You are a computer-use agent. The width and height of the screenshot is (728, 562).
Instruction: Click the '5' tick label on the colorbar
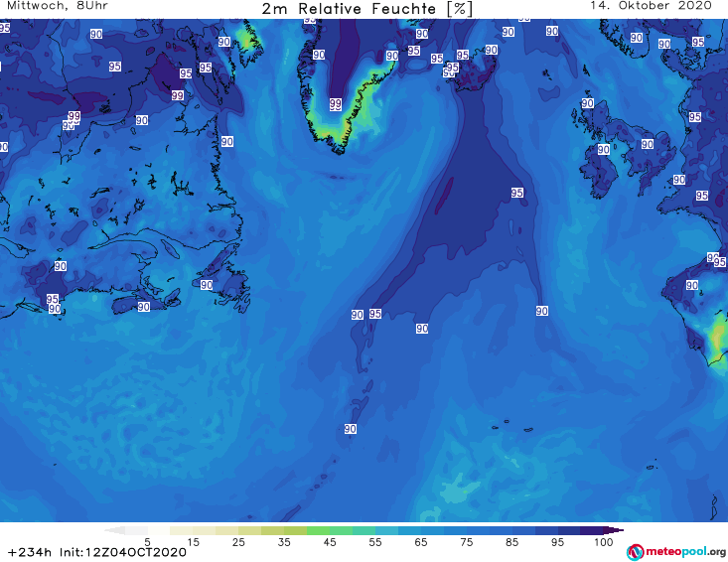pyautogui.click(x=147, y=542)
